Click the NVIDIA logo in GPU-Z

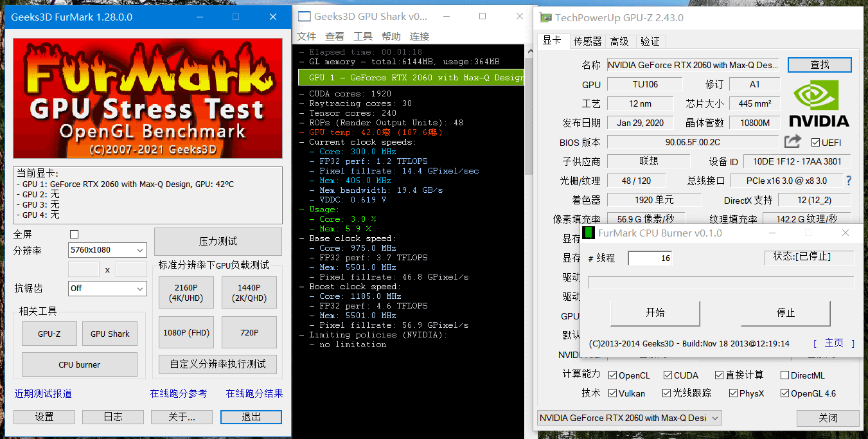820,103
